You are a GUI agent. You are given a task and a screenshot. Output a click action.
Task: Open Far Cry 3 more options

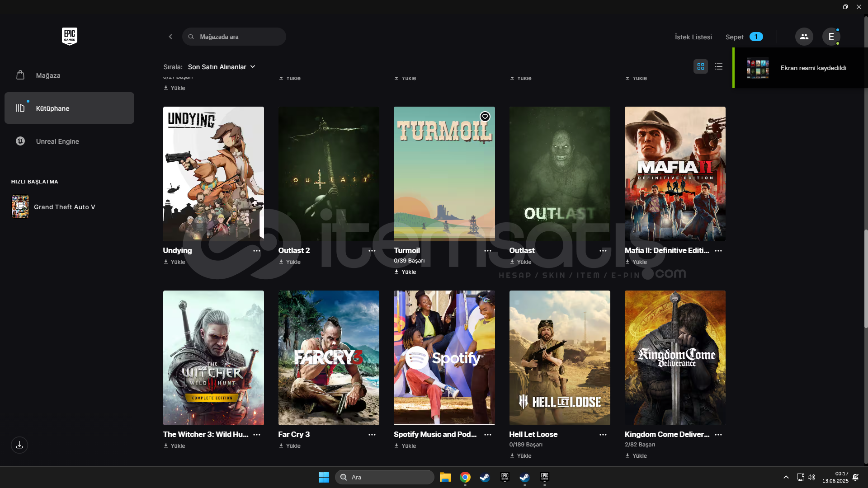click(372, 435)
